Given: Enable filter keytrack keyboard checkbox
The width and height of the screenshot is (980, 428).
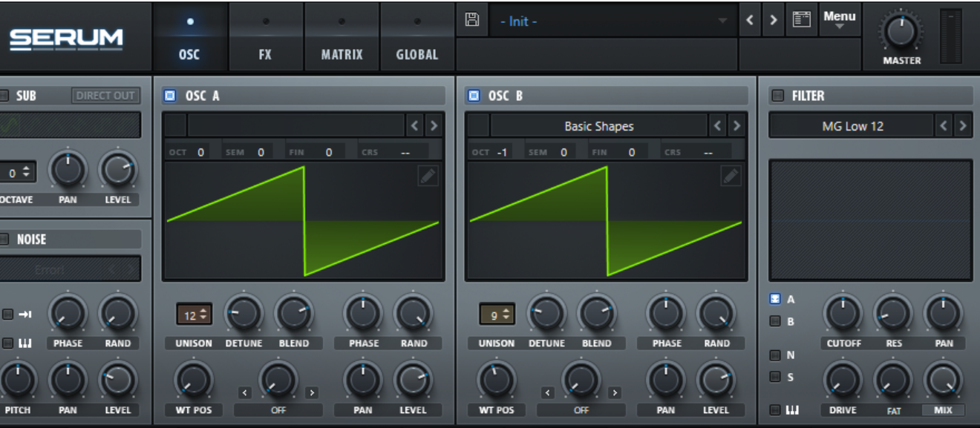Looking at the screenshot, I should 774,409.
